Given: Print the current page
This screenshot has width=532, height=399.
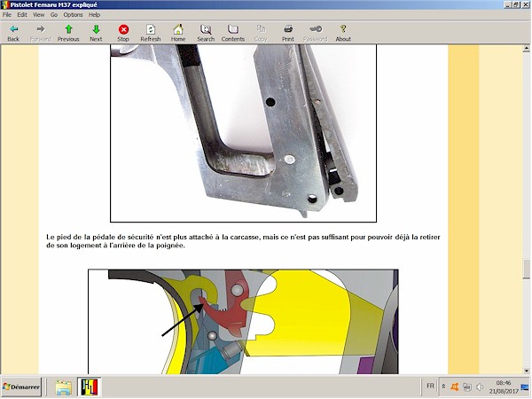Looking at the screenshot, I should pos(288,34).
